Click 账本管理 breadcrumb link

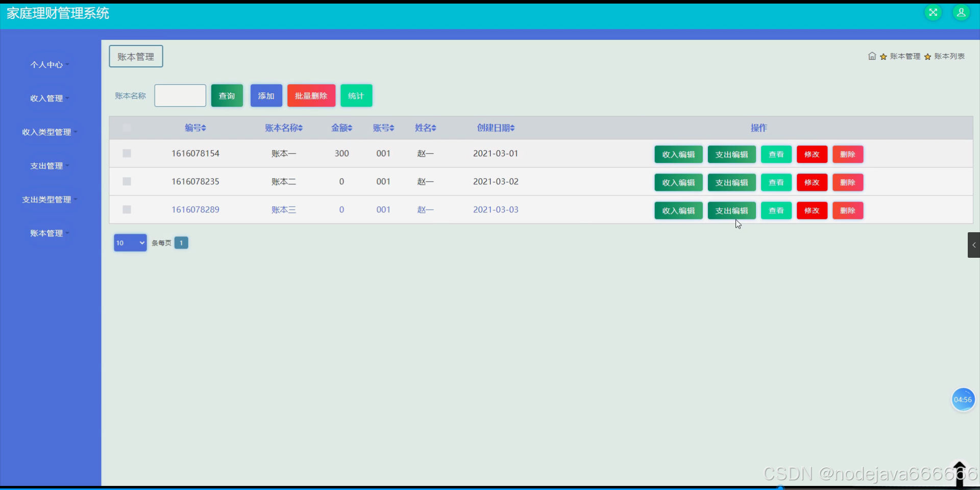[x=905, y=56]
